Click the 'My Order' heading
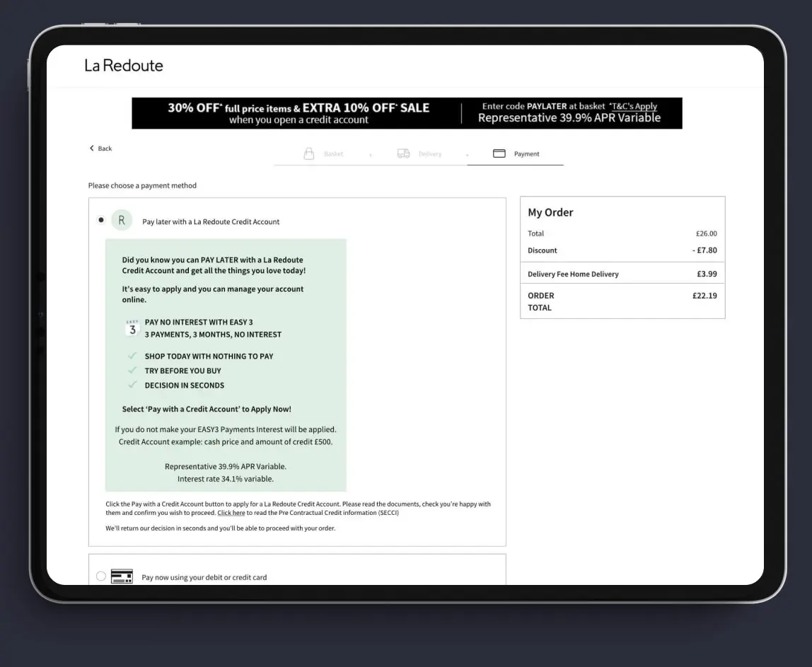 coord(550,212)
